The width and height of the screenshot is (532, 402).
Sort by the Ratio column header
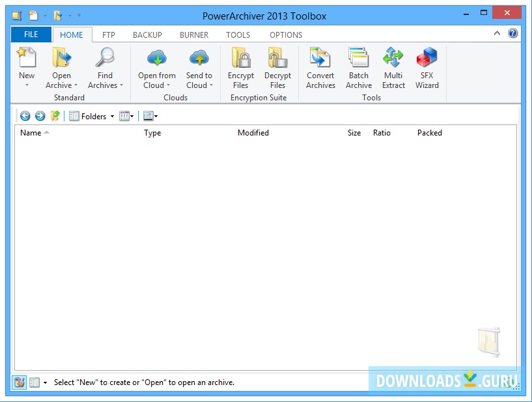tap(382, 133)
